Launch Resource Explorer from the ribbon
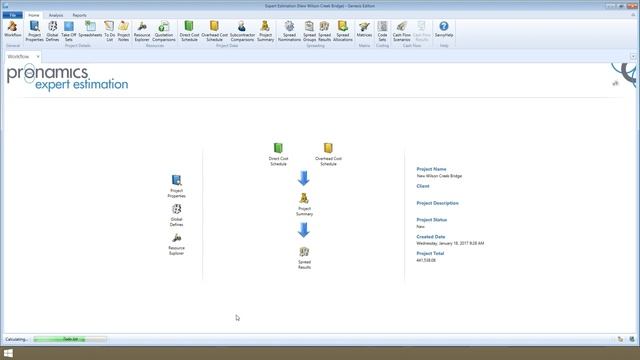The width and height of the screenshot is (640, 360). pyautogui.click(x=142, y=31)
